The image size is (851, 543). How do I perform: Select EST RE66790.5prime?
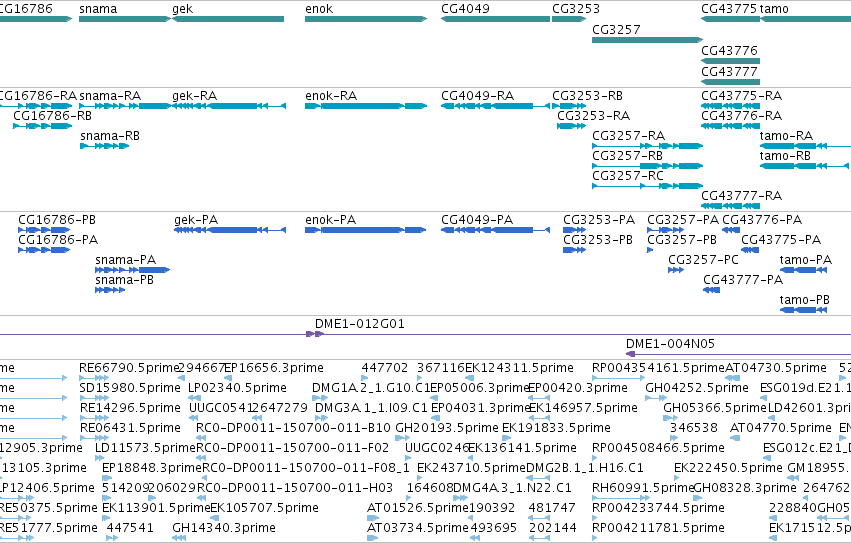click(x=129, y=368)
